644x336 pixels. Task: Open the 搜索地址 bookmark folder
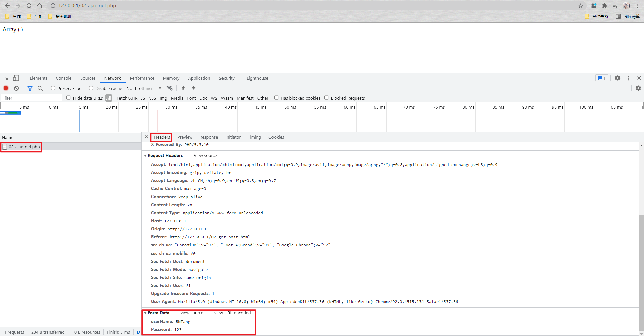[x=60, y=16]
